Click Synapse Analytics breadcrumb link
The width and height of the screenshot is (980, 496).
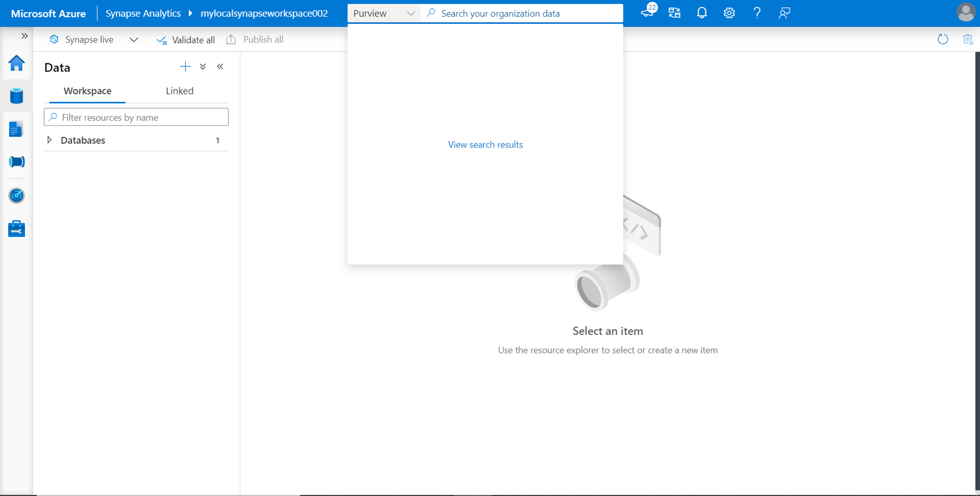point(143,13)
